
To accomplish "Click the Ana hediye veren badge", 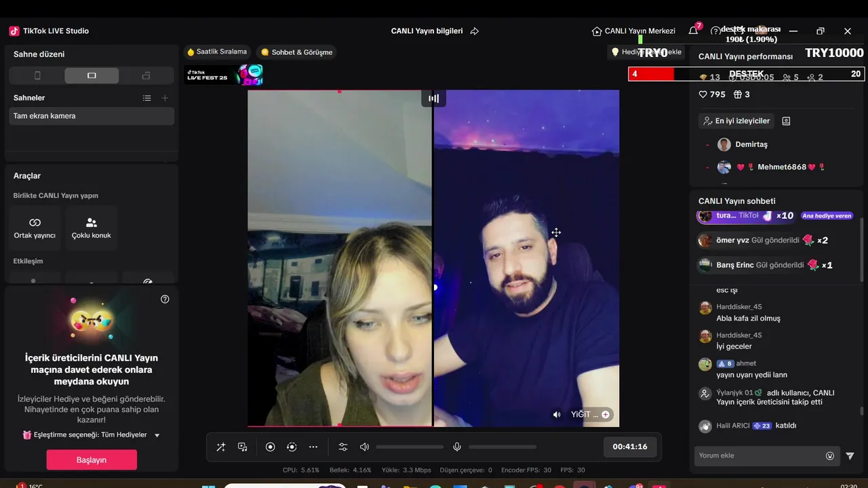I will (x=827, y=216).
